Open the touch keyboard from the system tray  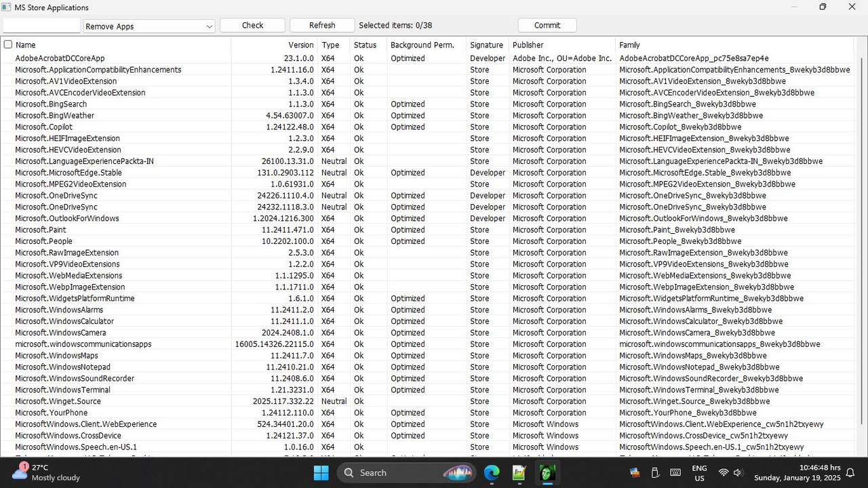pyautogui.click(x=675, y=472)
